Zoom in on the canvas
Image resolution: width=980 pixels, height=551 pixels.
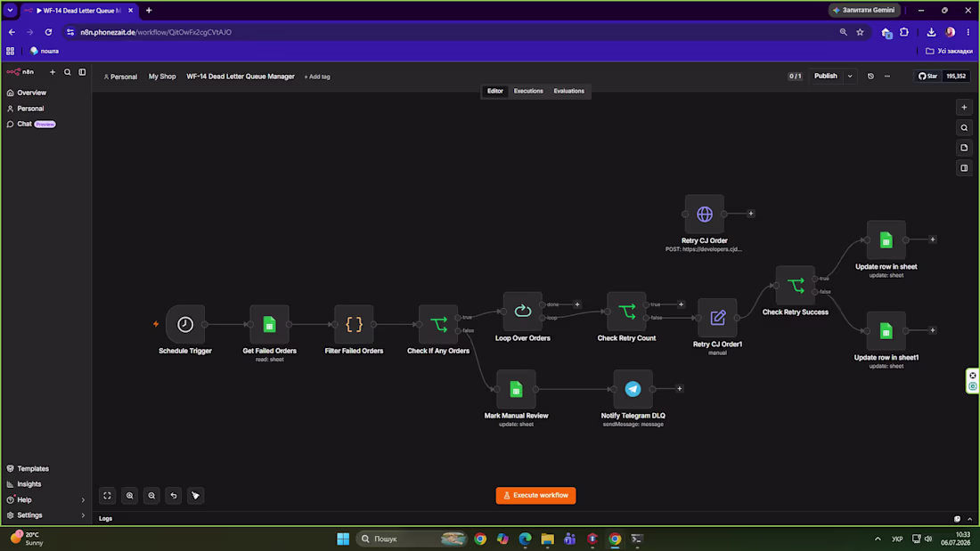129,496
